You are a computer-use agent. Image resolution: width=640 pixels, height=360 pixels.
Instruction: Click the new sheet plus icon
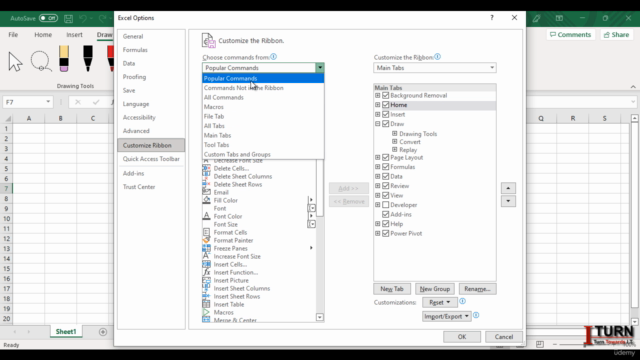[x=103, y=332]
